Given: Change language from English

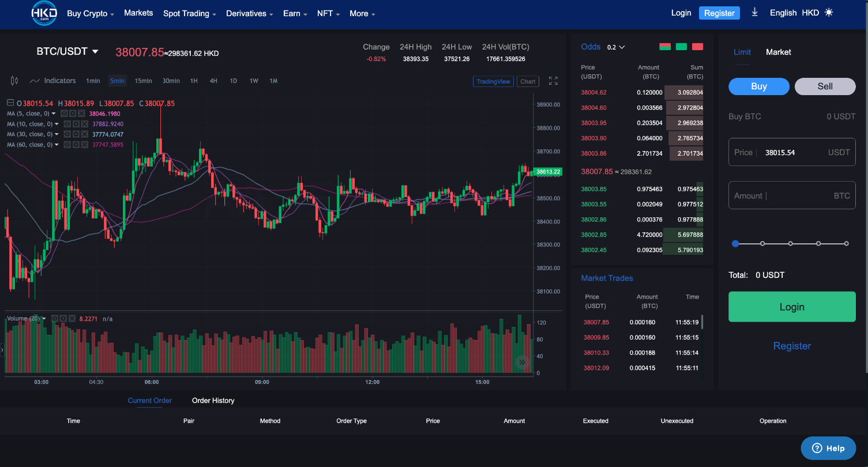Looking at the screenshot, I should [x=783, y=13].
